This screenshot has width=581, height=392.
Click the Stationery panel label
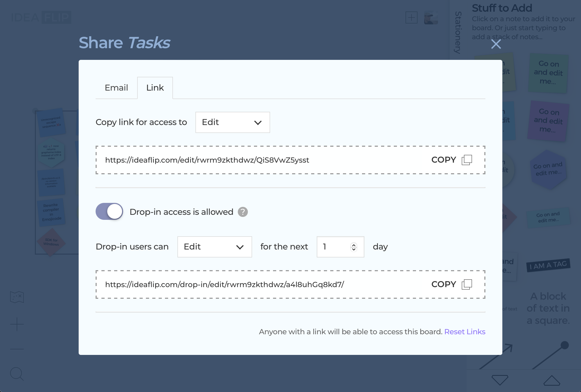click(458, 32)
